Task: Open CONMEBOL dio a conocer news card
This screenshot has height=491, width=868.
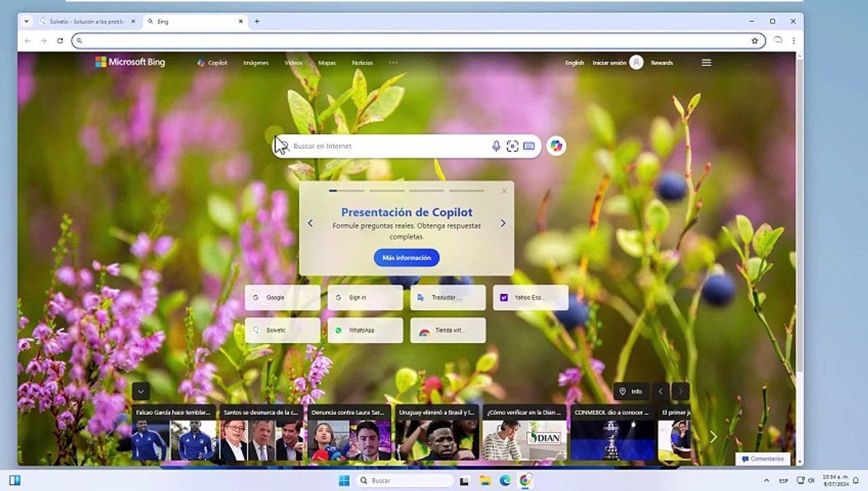Action: (x=612, y=433)
